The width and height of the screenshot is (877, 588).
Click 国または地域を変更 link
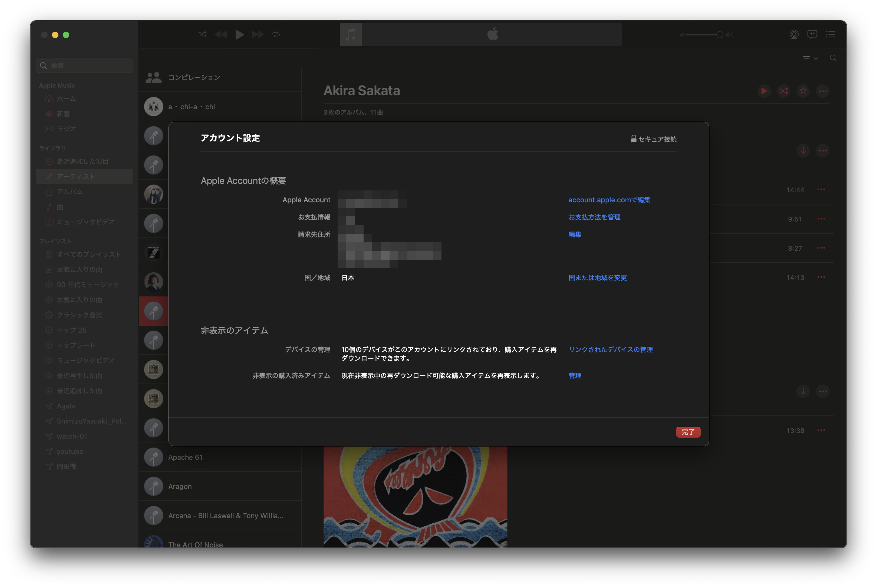[597, 278]
